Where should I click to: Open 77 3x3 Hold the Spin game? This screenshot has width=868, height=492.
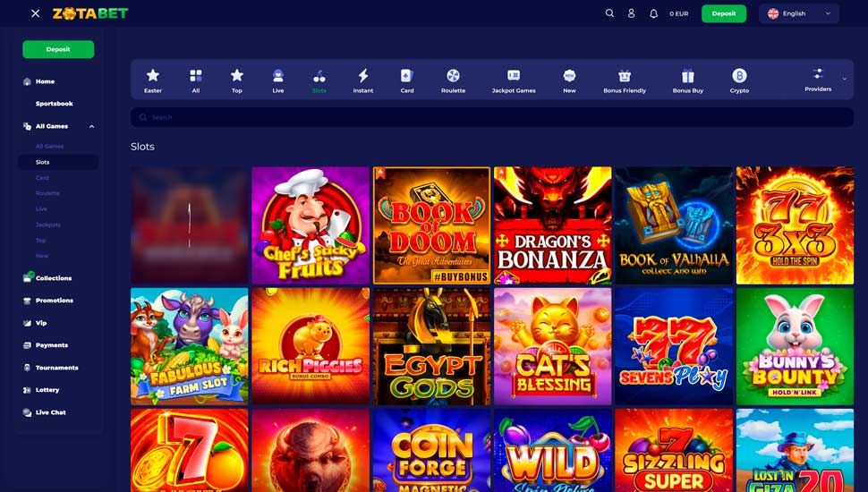point(795,225)
